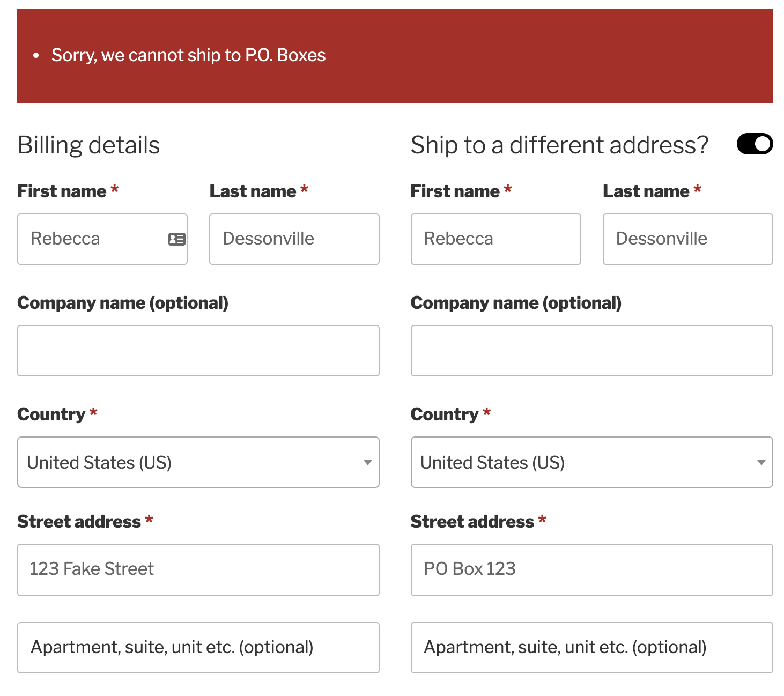Click billing Apartment, suite, unit field

[x=198, y=648]
